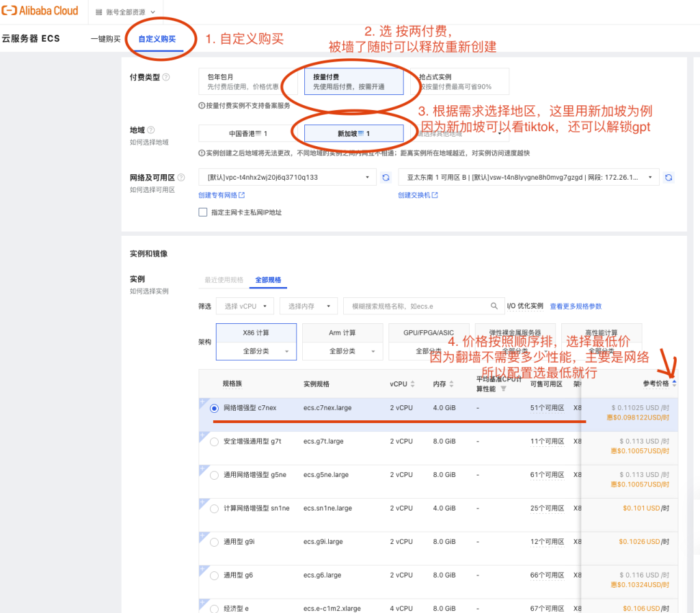Select the 按量付费 billing option
Screen dimensions: 700x613
[353, 81]
